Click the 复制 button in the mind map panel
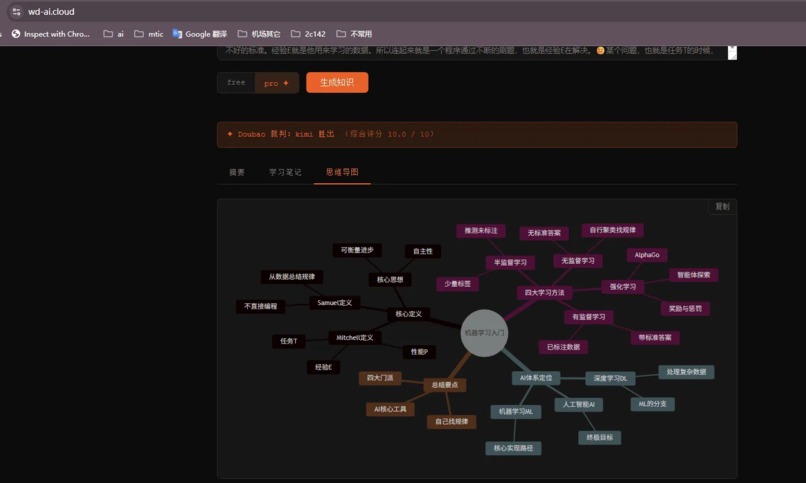The width and height of the screenshot is (806, 483). [x=722, y=207]
